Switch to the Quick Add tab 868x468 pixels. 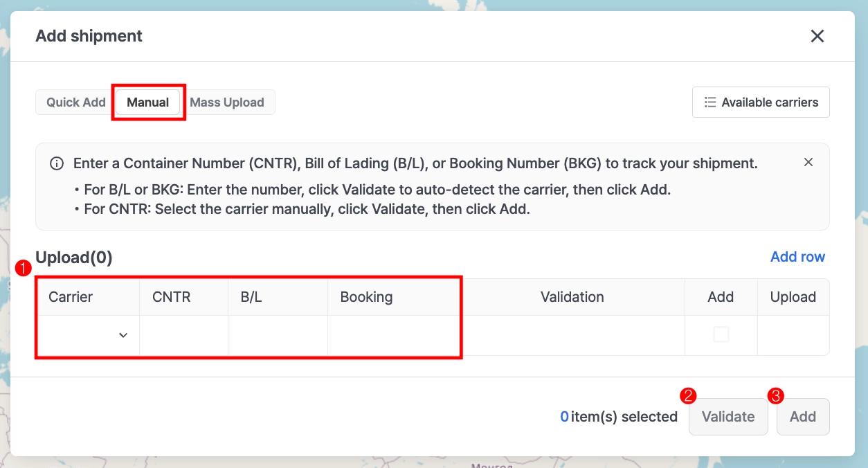click(x=75, y=102)
